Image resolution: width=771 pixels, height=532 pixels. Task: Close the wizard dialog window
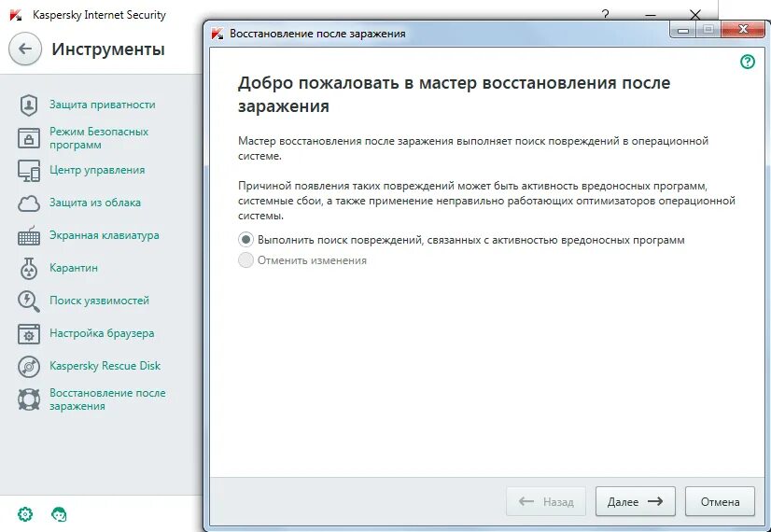click(x=743, y=30)
